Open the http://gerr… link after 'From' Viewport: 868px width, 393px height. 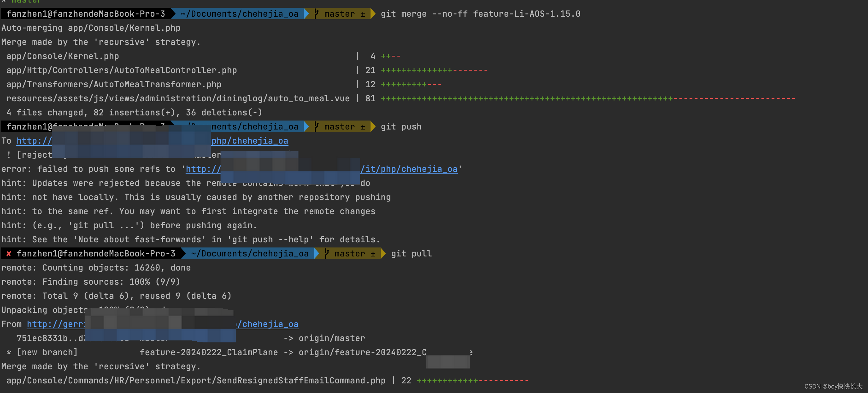coord(55,324)
